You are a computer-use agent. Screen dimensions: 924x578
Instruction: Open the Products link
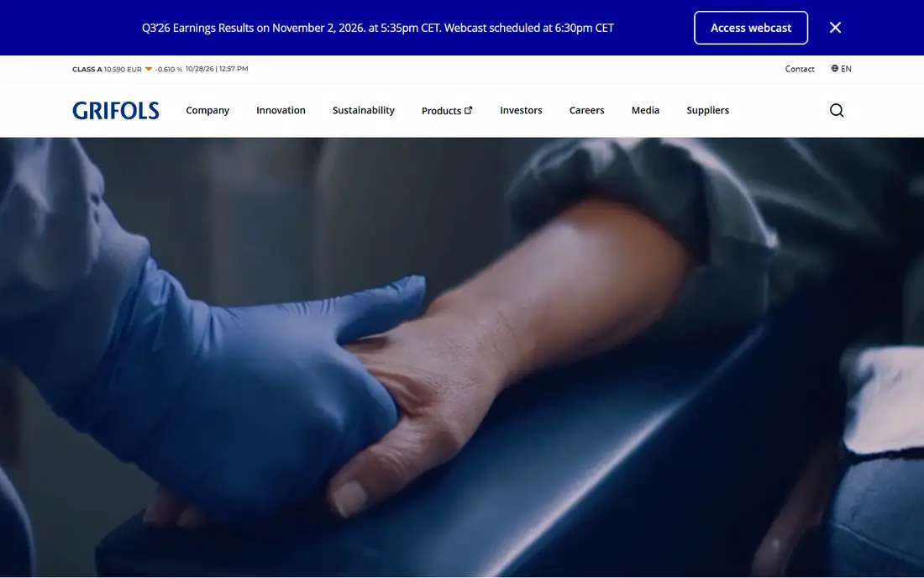tap(447, 110)
